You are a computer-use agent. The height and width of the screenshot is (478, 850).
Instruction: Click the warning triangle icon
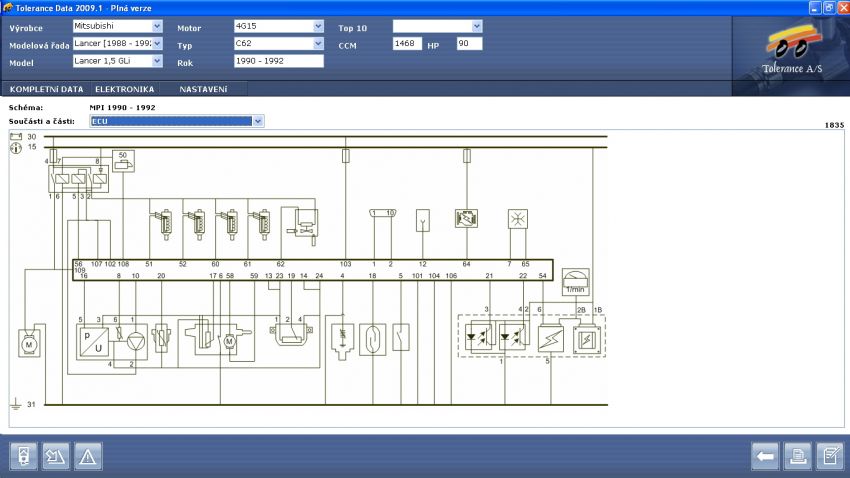88,457
